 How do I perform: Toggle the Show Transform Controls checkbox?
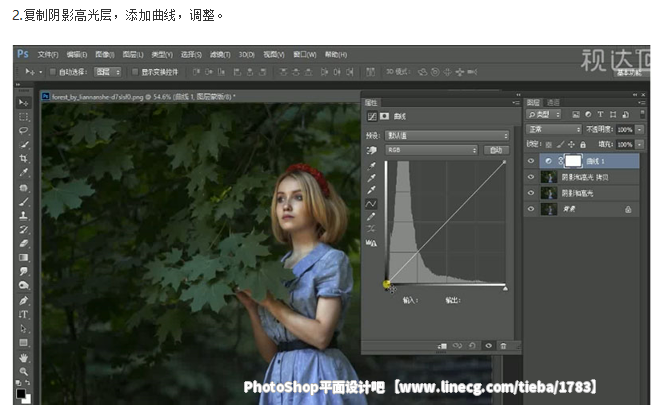pyautogui.click(x=135, y=72)
